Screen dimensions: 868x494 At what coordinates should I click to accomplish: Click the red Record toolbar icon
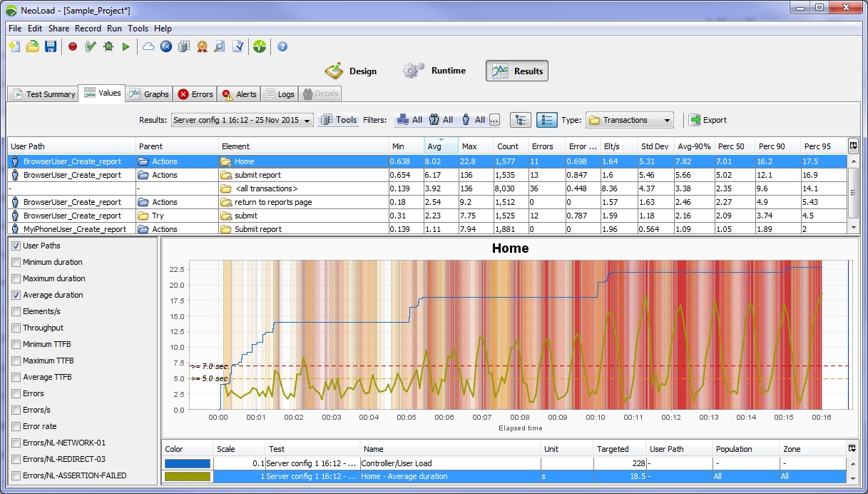click(x=73, y=46)
